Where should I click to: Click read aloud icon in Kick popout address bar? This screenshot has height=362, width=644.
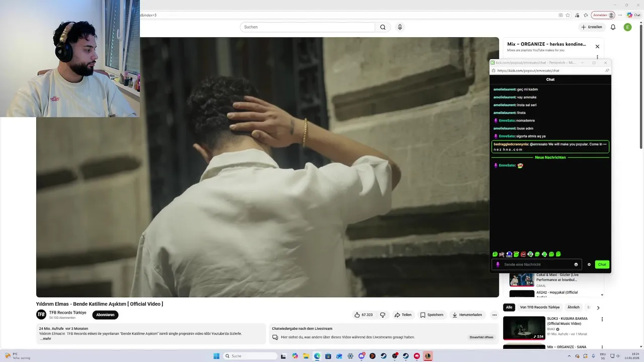[607, 71]
